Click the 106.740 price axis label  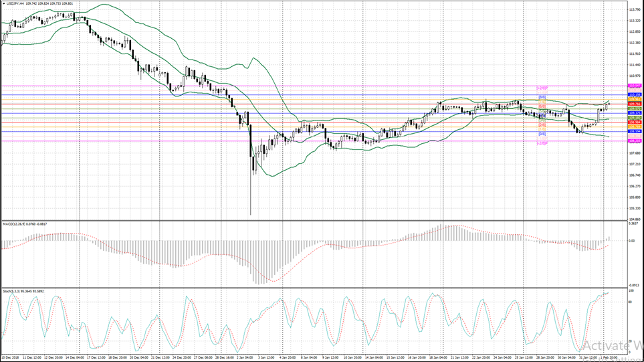click(x=635, y=175)
